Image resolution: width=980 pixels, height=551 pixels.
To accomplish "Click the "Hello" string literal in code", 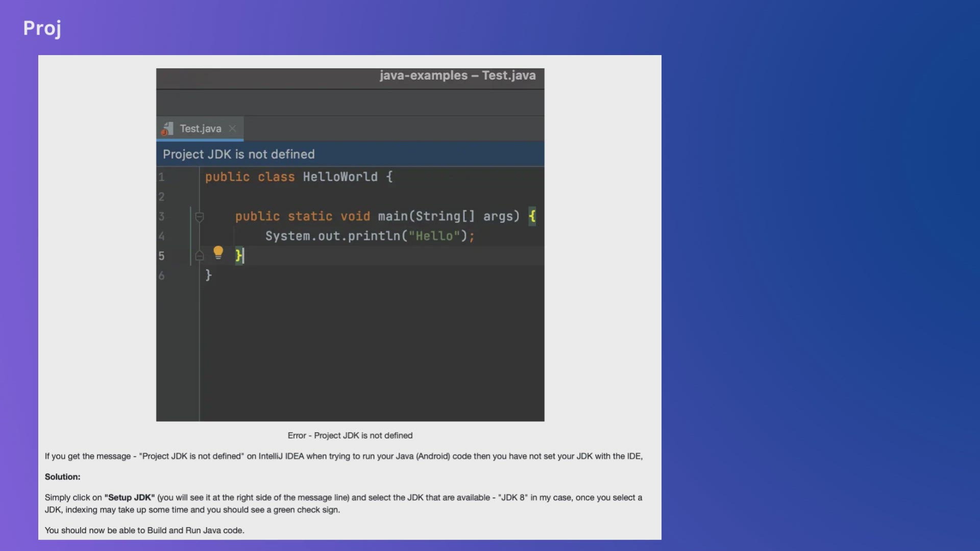I will (x=434, y=236).
